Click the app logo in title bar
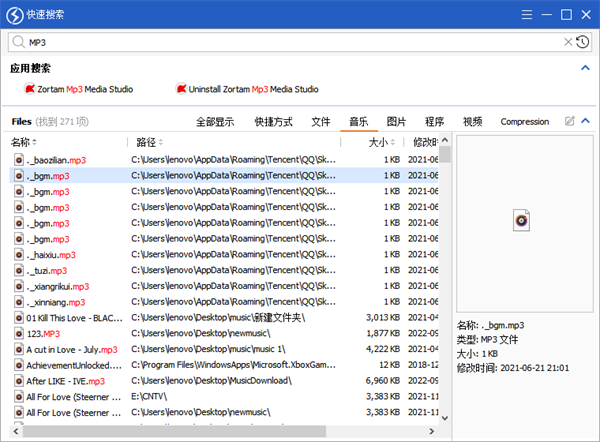Viewport: 600px width, 442px height. (x=13, y=14)
